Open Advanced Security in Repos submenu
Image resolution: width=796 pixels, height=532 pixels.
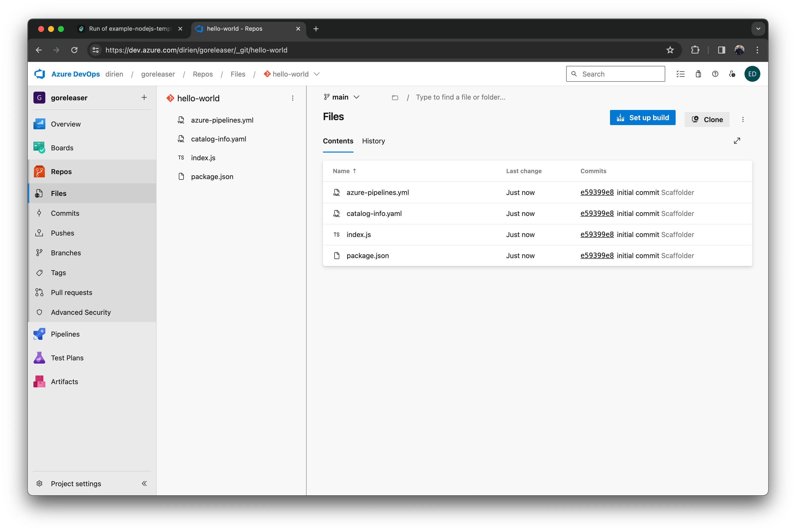click(x=81, y=312)
